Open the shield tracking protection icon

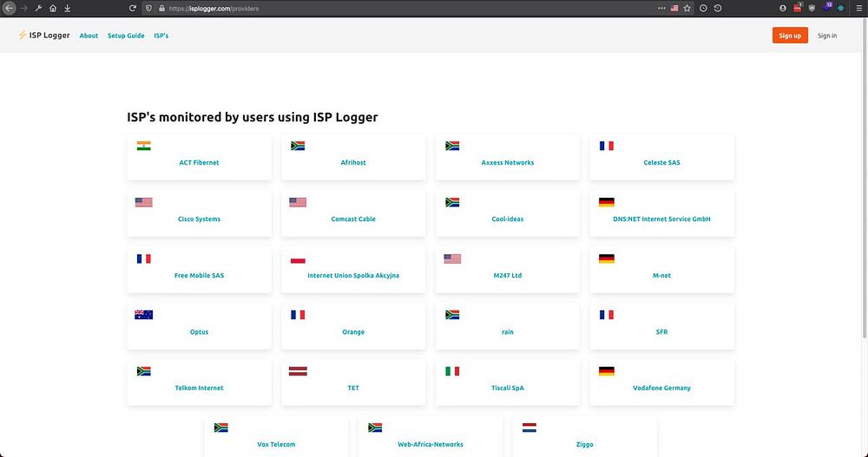pyautogui.click(x=148, y=9)
